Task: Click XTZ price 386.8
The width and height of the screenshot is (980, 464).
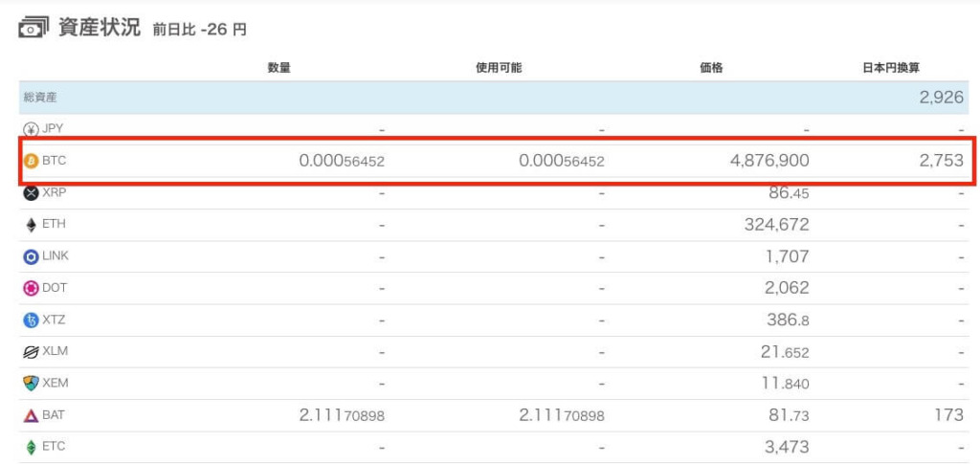Action: [x=789, y=320]
